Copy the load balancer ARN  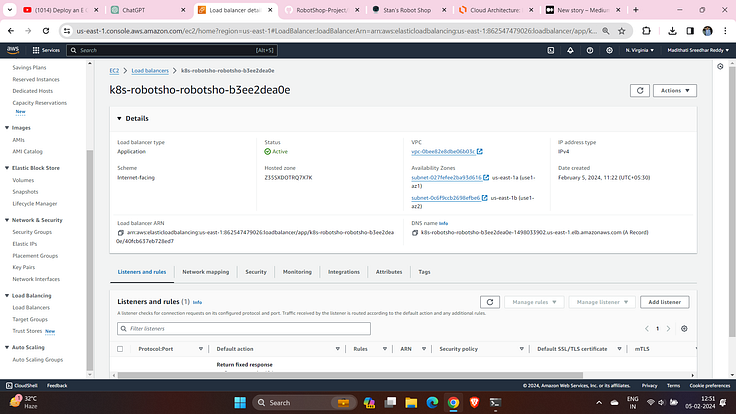121,233
